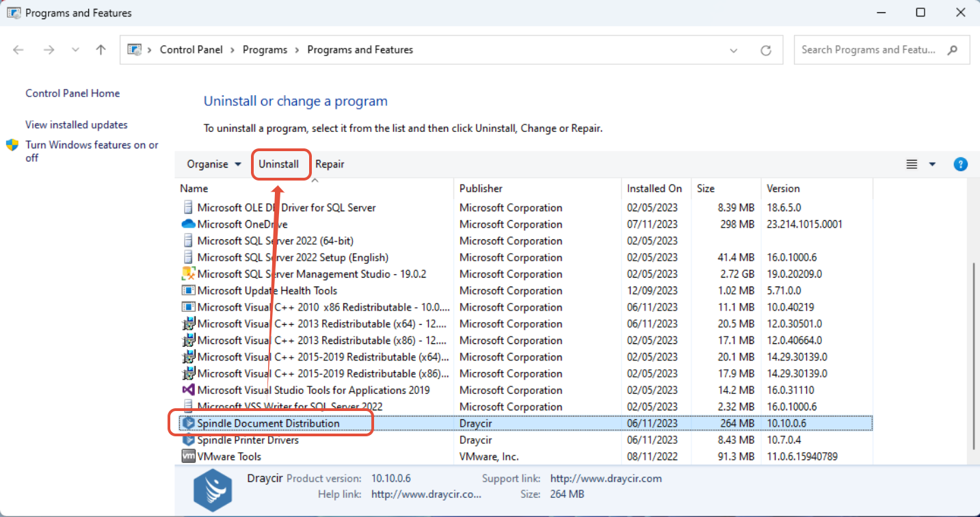Expand the chevron after Programs breadcrumb
The height and width of the screenshot is (517, 980).
click(x=297, y=50)
